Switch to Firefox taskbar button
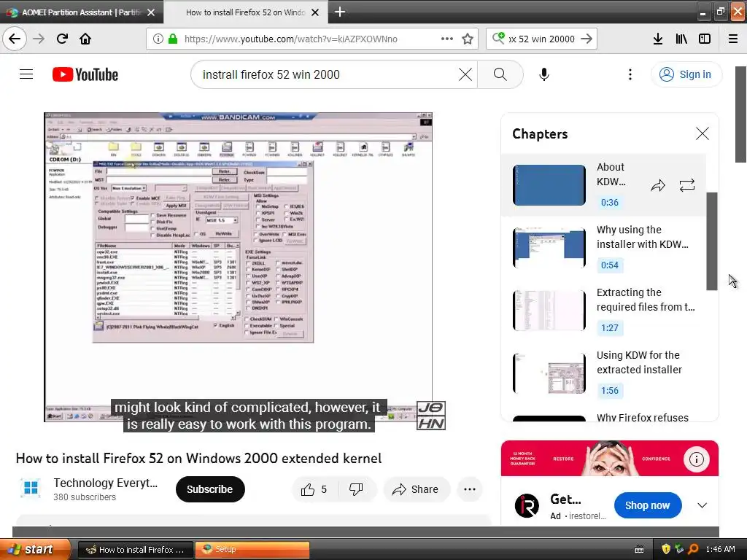Viewport: 747px width, 560px height. pos(135,550)
